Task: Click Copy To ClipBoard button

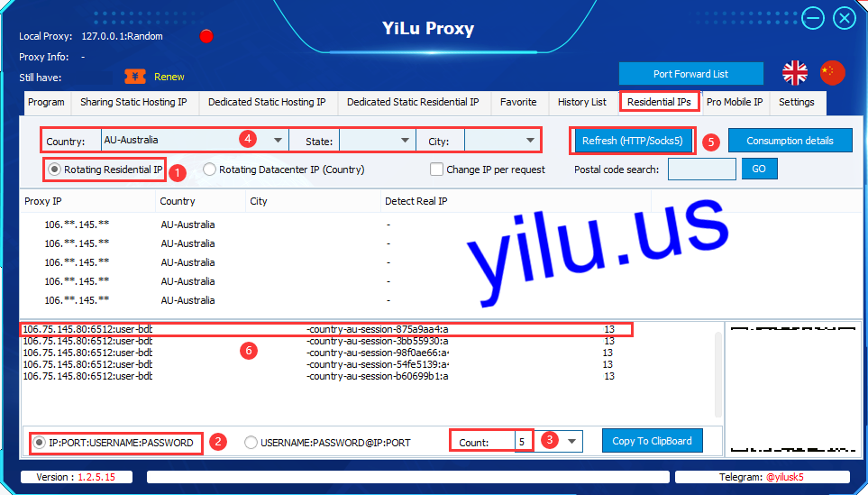Action: click(x=652, y=441)
